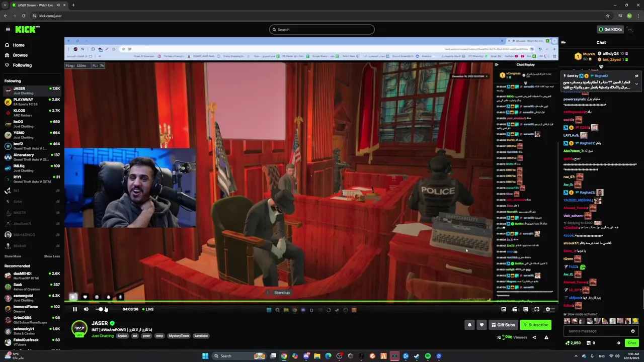Enter fullscreen mode
The width and height of the screenshot is (644, 362).
pos(536,309)
